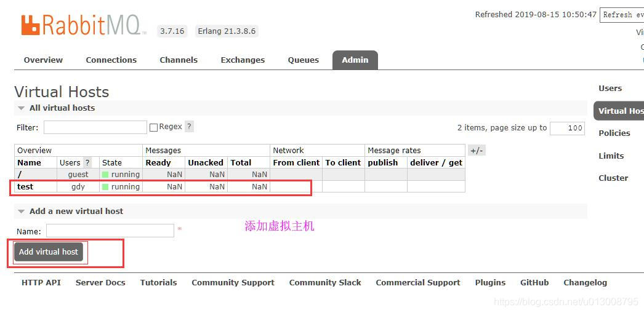Click the 3.7.16 version badge

[172, 31]
